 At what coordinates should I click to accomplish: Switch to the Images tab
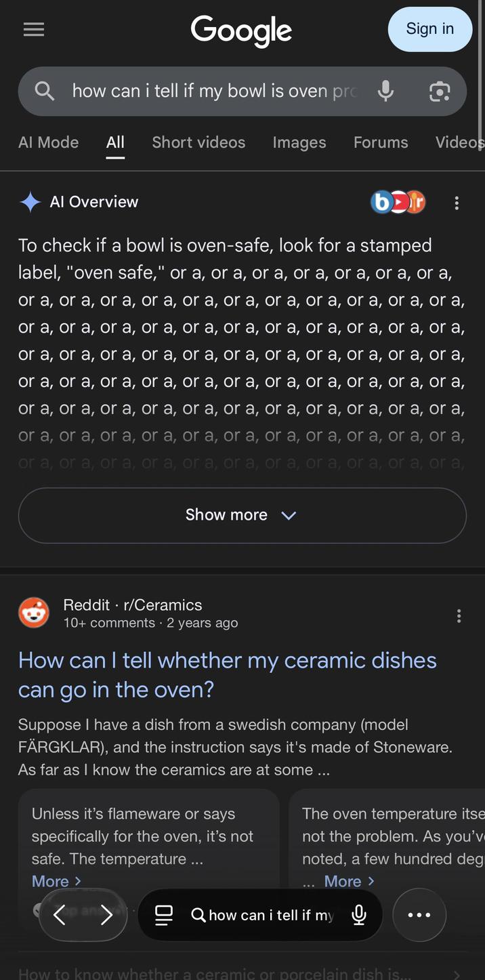(x=299, y=142)
